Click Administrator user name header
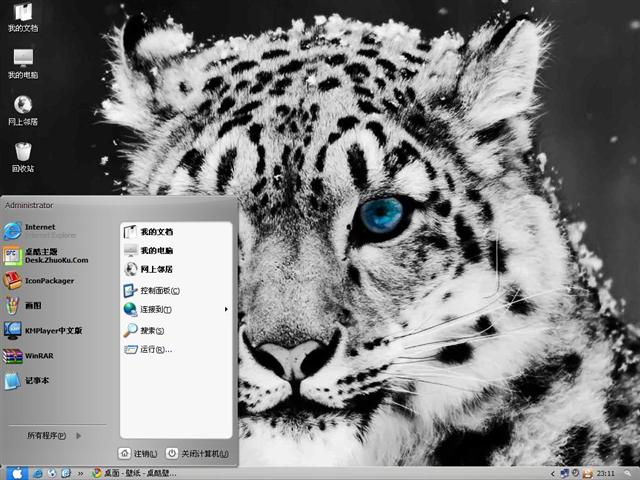Image resolution: width=640 pixels, height=480 pixels. coord(29,205)
